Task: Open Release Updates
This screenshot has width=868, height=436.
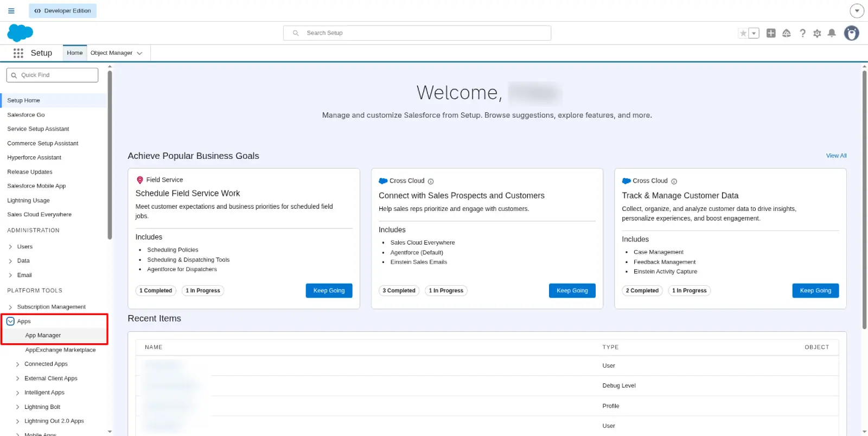Action: click(30, 172)
